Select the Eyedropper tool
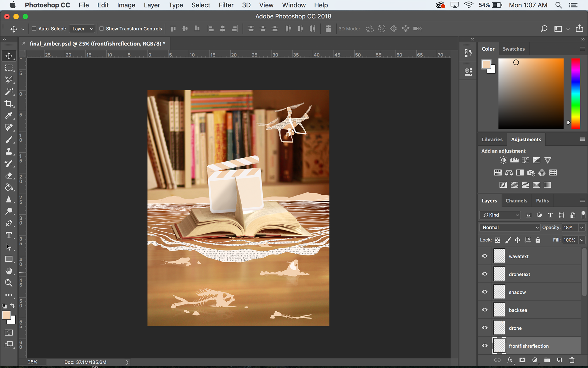The image size is (588, 368). click(x=9, y=116)
